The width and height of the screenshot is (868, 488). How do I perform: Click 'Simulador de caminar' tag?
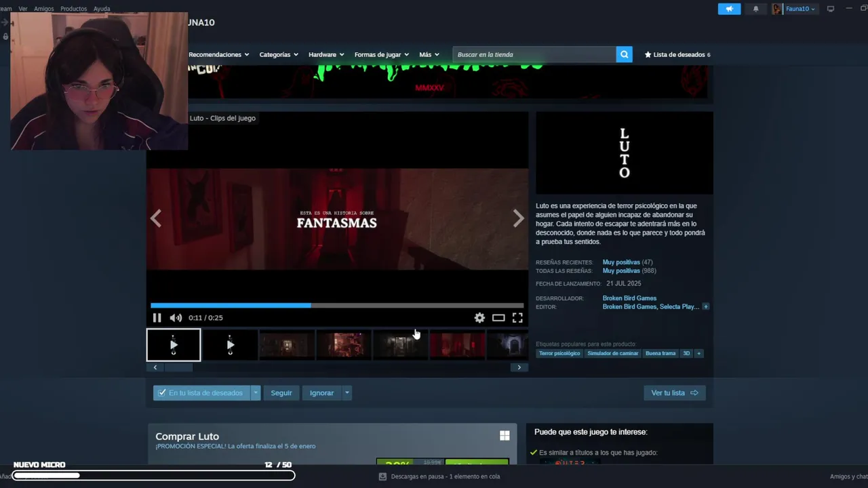pos(613,353)
